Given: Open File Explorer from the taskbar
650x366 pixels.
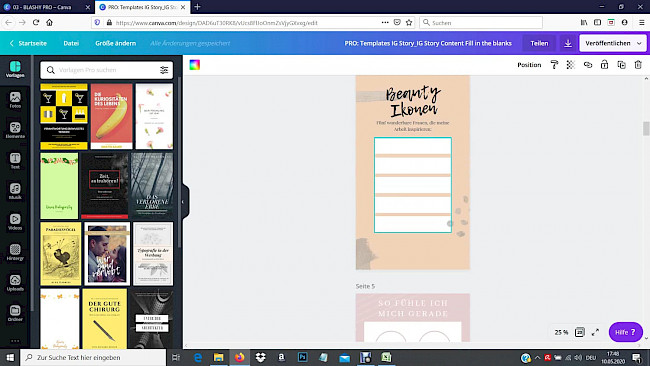Looking at the screenshot, I should [218, 357].
